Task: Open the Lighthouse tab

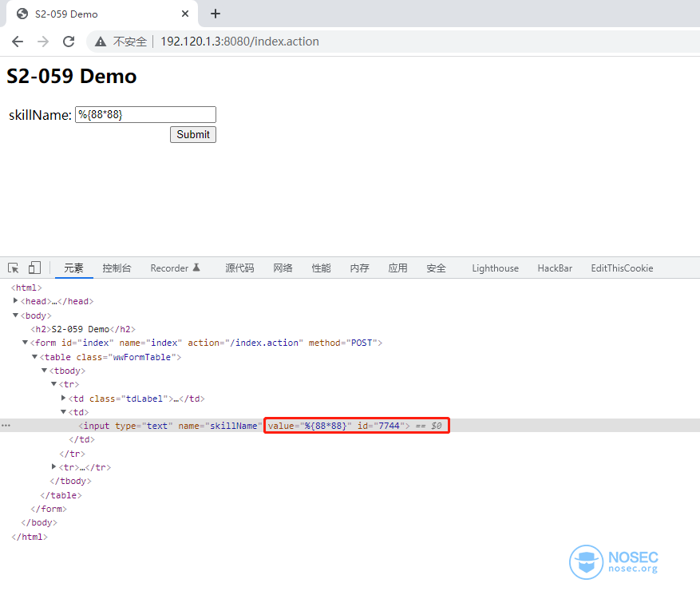Action: coord(495,268)
